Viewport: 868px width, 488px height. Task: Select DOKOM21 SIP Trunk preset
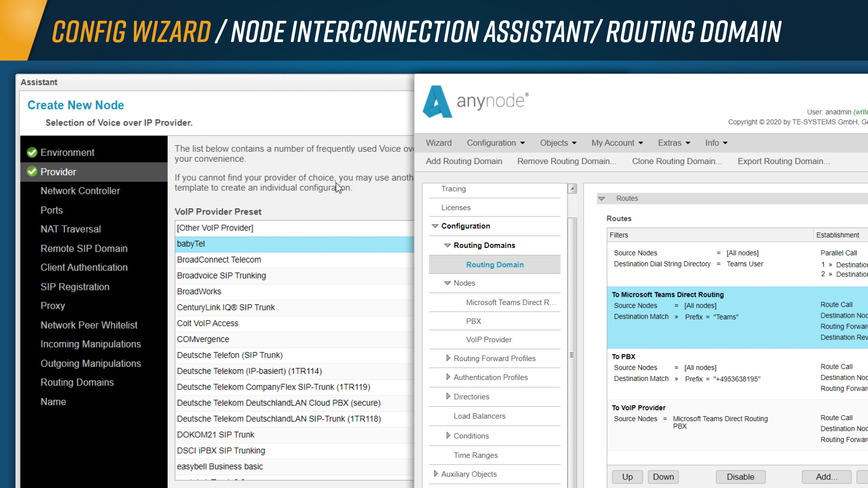point(294,435)
